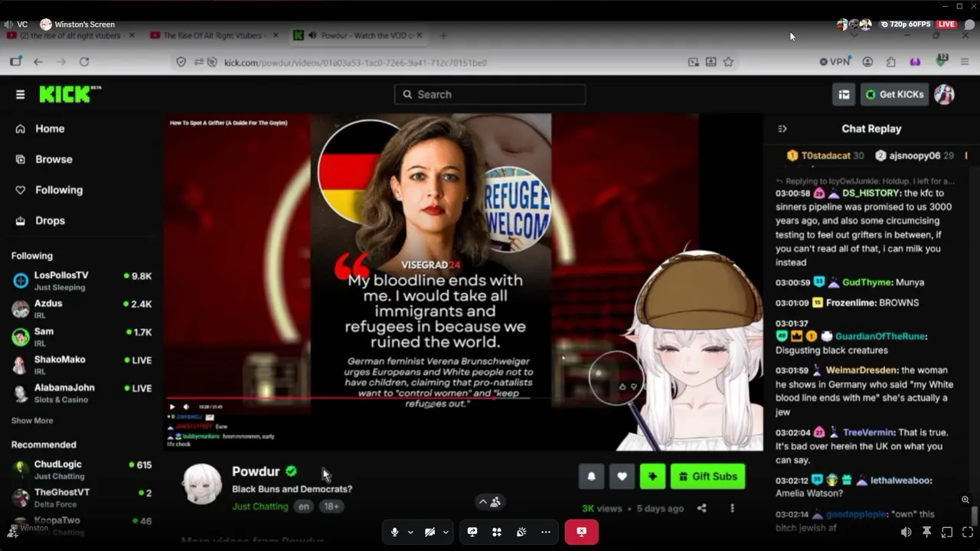Select the Powdur Kick browser tab
This screenshot has height=551, width=980.
[358, 35]
